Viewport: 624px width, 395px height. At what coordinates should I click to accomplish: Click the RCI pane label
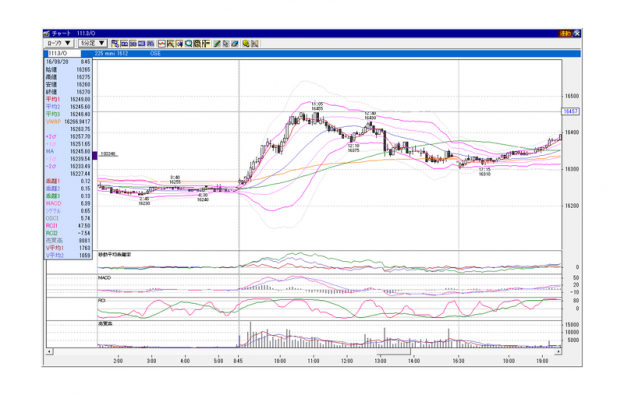[102, 301]
